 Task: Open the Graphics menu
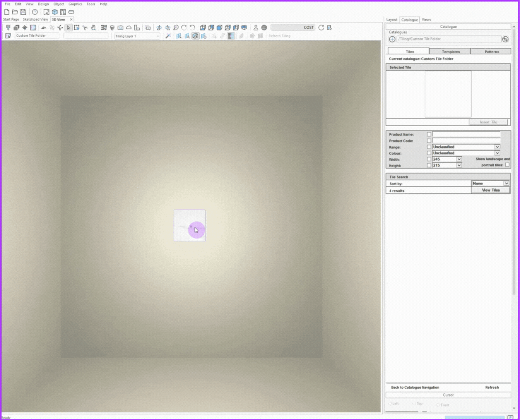pyautogui.click(x=75, y=4)
